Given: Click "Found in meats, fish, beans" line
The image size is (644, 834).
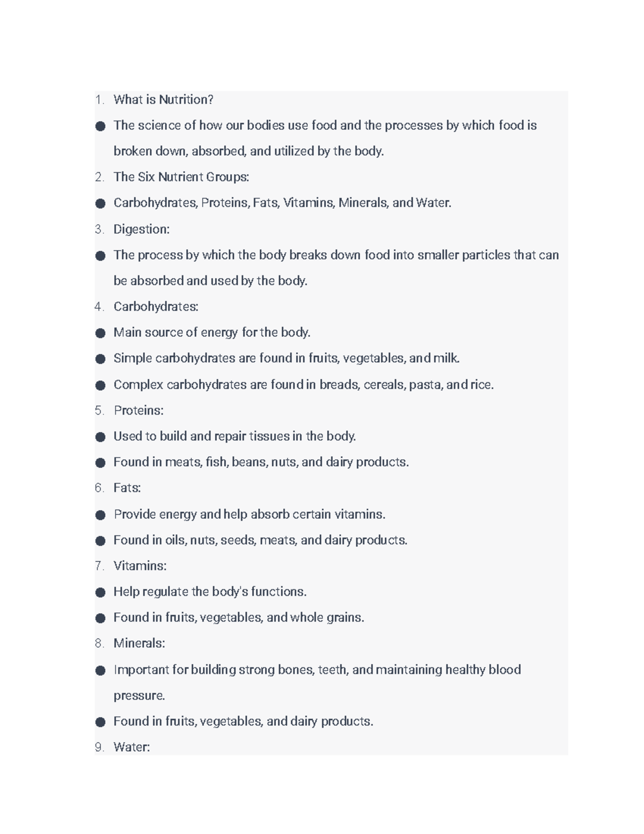Looking at the screenshot, I should (261, 462).
